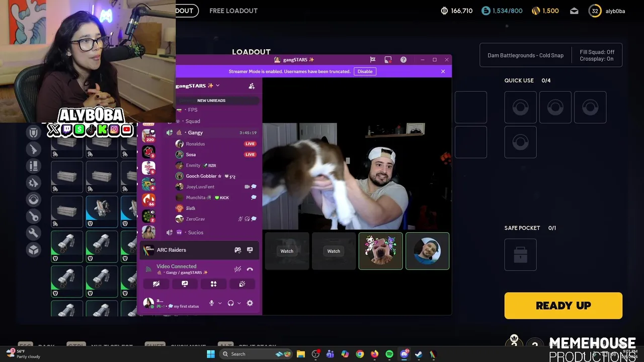Image resolution: width=644 pixels, height=362 pixels.
Task: Open microphone input options arrow
Action: (220, 303)
